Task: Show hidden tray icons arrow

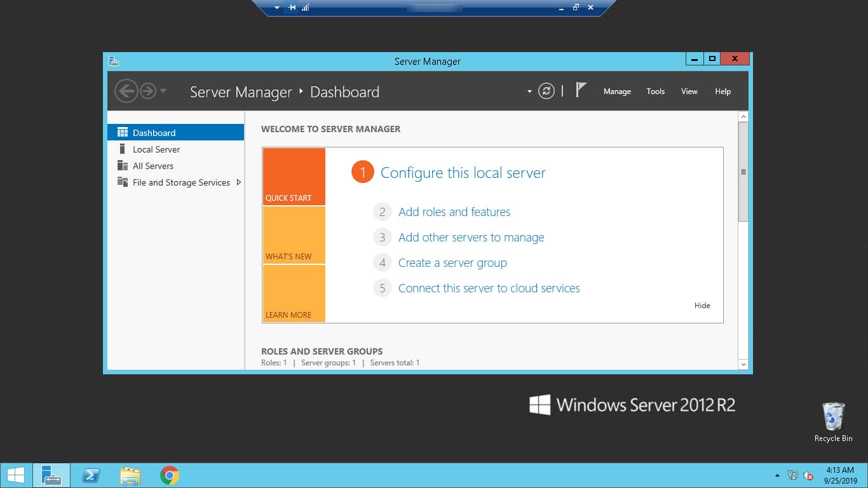Action: (777, 475)
